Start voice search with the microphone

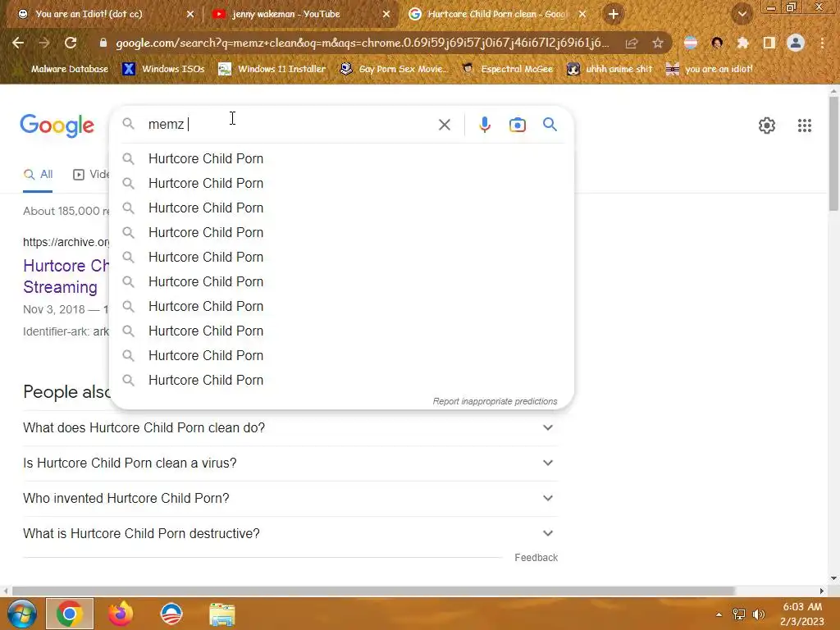point(485,125)
